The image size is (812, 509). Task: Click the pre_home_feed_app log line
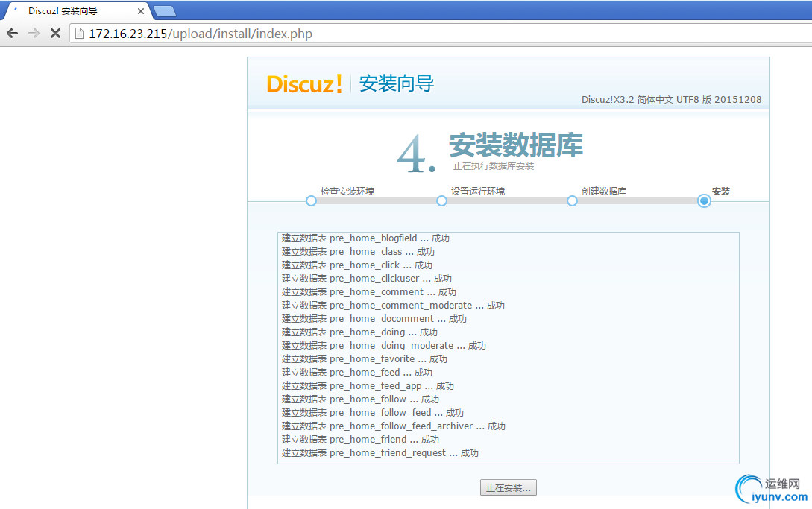(x=368, y=386)
